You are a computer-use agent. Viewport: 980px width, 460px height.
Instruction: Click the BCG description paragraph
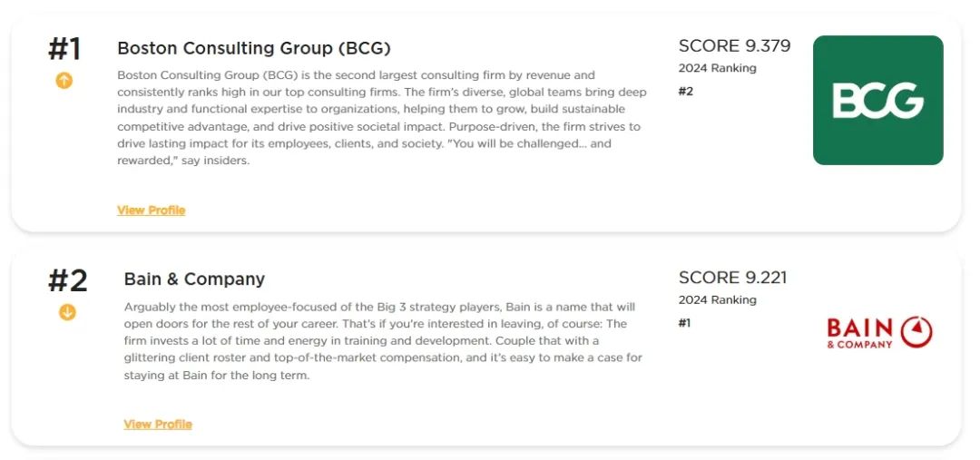(x=382, y=118)
